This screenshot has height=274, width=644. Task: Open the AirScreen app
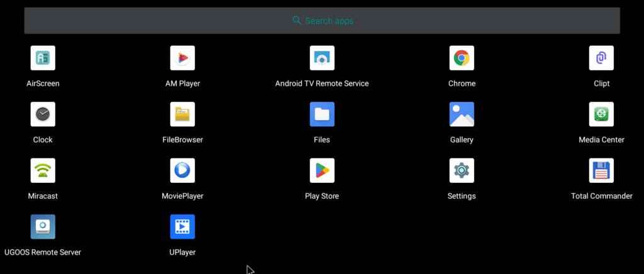click(43, 58)
